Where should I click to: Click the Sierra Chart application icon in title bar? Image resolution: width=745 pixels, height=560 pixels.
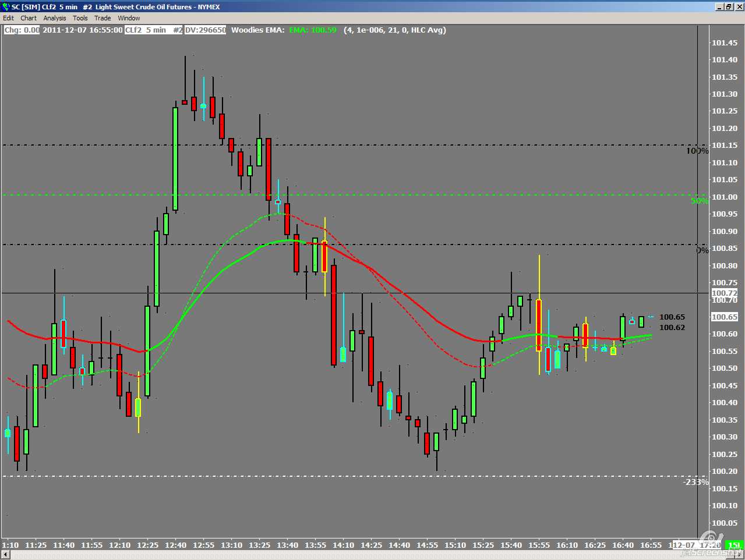6,7
